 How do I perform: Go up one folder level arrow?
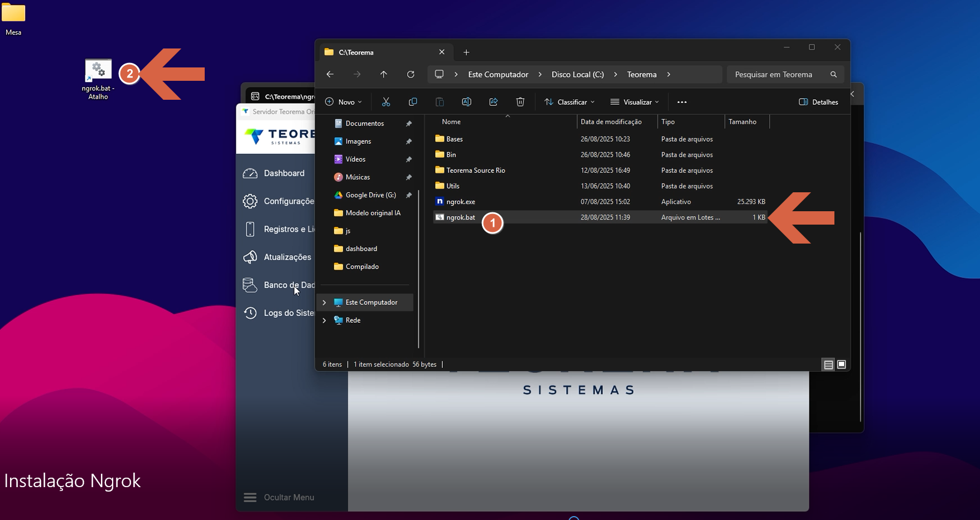pos(384,75)
